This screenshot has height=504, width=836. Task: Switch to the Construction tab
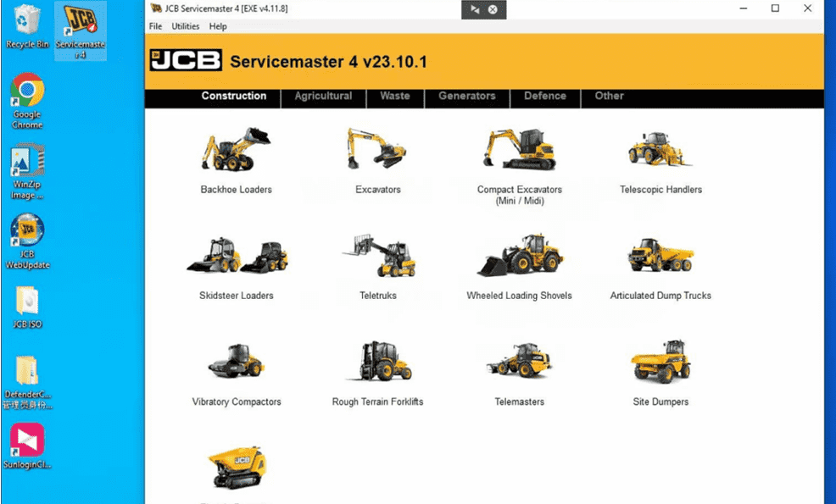coord(234,96)
